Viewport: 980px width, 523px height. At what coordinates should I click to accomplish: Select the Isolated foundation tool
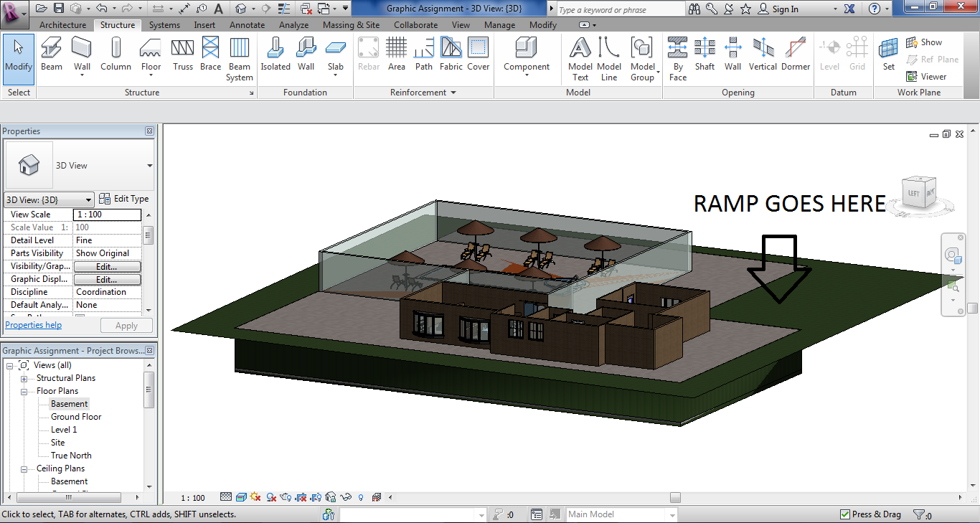coord(275,55)
